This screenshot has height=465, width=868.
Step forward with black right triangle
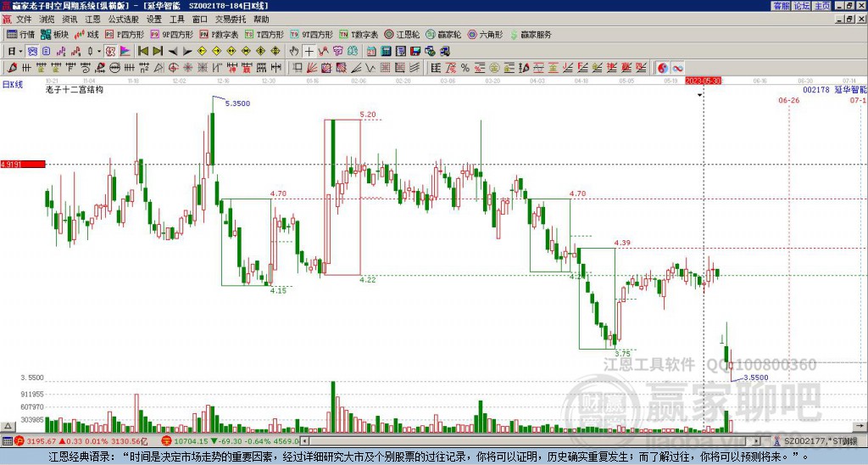pos(187,52)
